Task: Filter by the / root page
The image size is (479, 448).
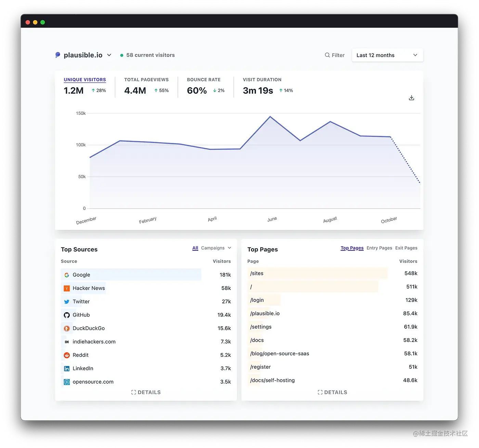Action: [251, 287]
